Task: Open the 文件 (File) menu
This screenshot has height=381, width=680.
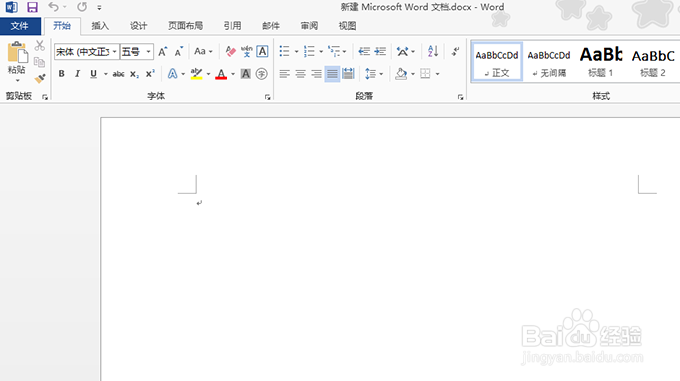Action: pos(20,26)
